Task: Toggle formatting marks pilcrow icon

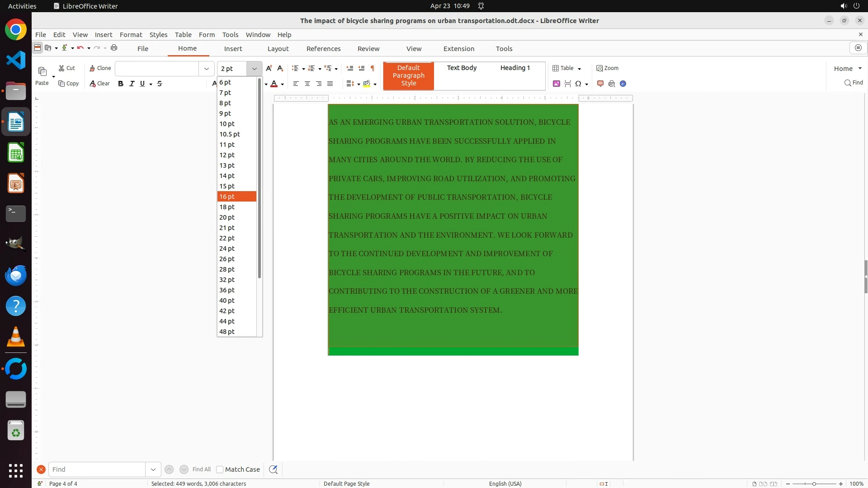Action: pyautogui.click(x=373, y=68)
